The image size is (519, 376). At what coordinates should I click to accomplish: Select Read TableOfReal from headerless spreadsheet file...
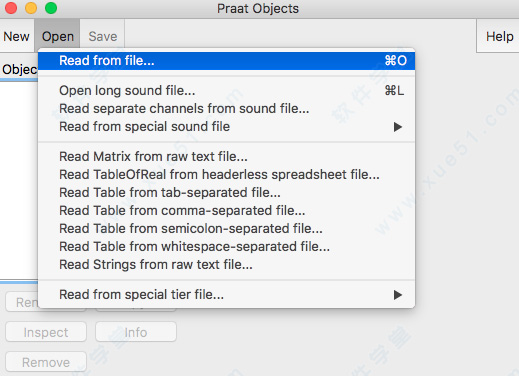point(227,174)
